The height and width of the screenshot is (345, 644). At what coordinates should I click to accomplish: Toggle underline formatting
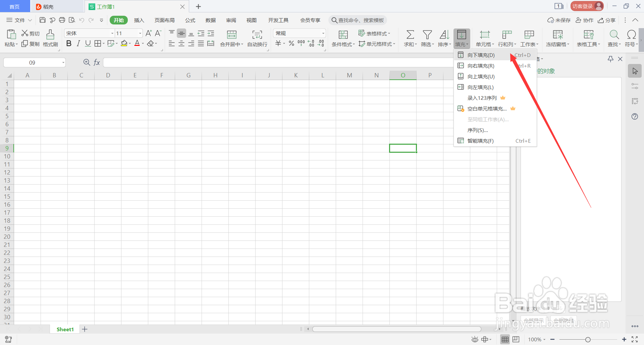(88, 43)
